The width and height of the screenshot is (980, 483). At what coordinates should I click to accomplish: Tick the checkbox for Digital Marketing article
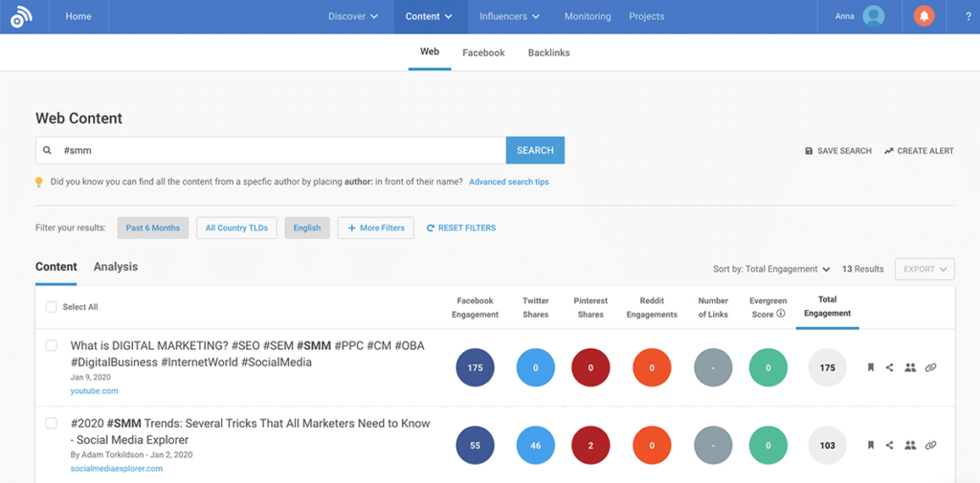pyautogui.click(x=52, y=345)
